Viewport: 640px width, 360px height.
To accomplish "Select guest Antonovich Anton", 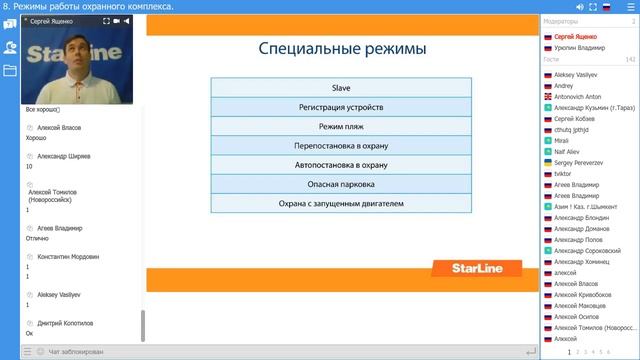I will click(577, 97).
